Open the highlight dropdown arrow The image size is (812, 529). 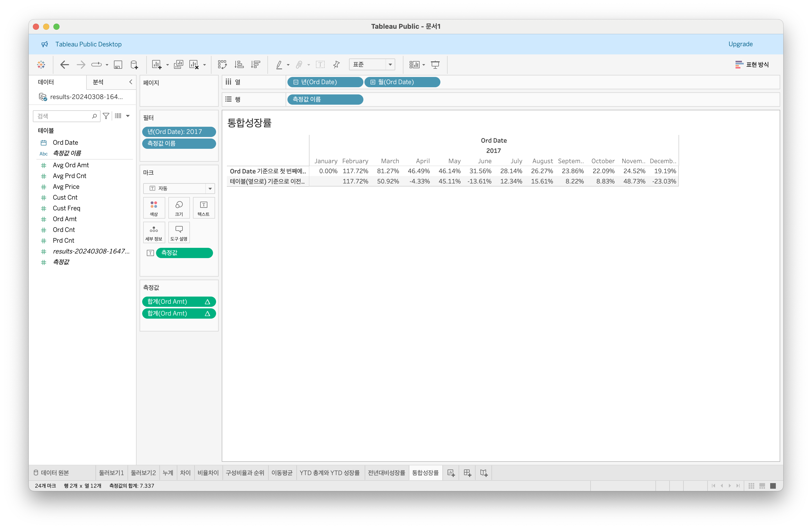(288, 65)
